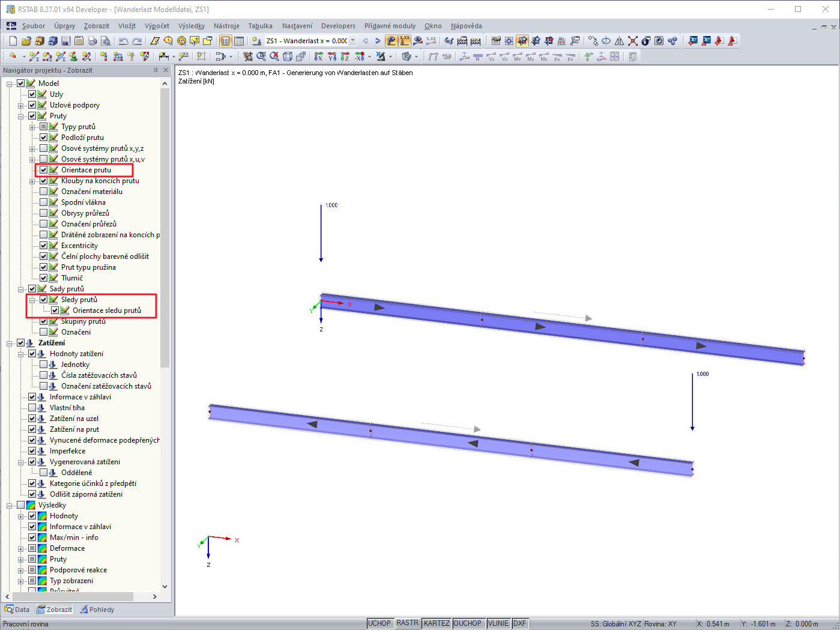Switch to the Pohledy navigator tab
This screenshot has height=630, width=840.
coord(97,610)
